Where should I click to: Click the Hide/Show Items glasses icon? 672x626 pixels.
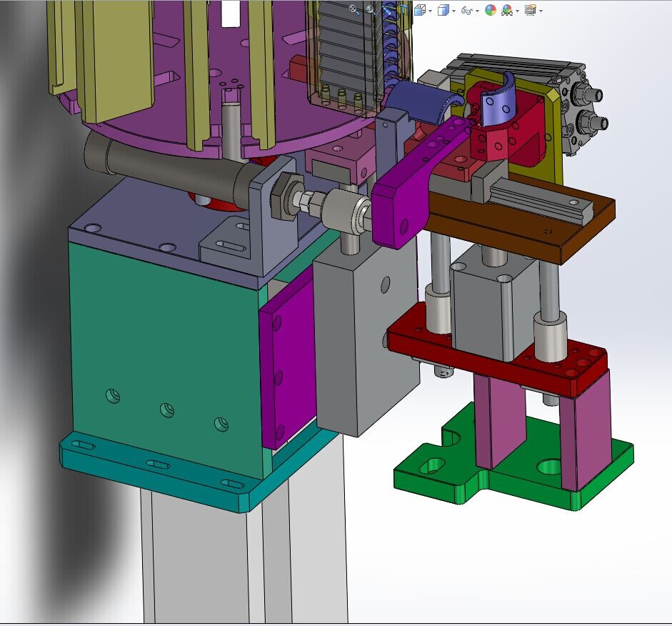point(467,11)
